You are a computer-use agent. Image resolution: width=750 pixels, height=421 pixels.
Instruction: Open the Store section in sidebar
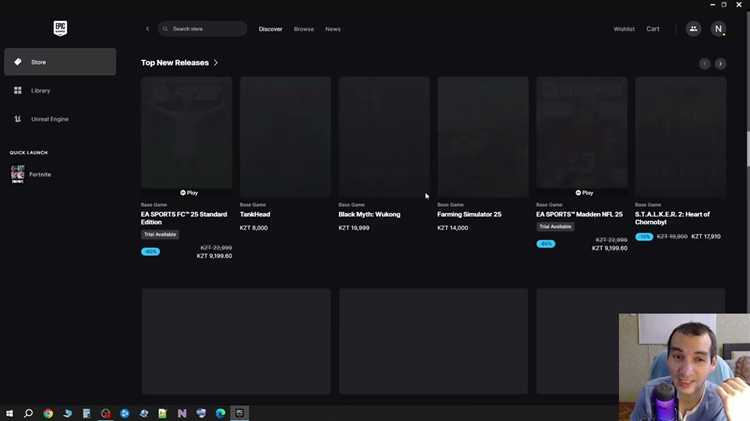60,62
